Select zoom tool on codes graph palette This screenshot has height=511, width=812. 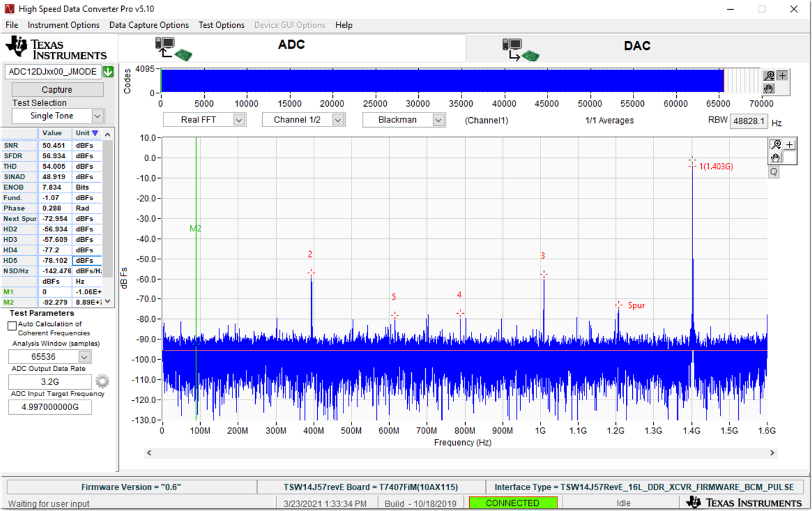[769, 76]
